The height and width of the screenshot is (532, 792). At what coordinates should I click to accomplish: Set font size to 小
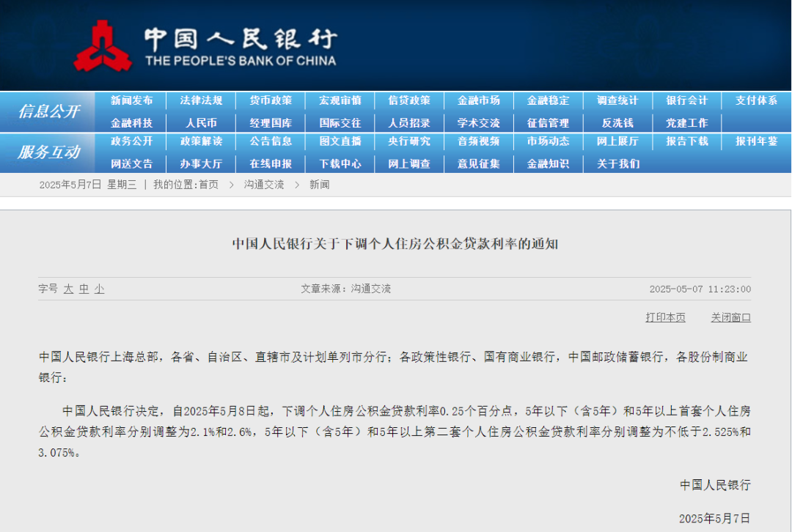tap(99, 289)
